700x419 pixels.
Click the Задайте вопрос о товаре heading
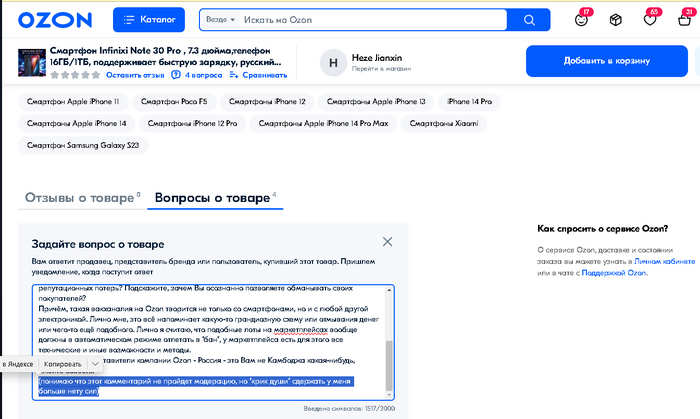click(98, 245)
